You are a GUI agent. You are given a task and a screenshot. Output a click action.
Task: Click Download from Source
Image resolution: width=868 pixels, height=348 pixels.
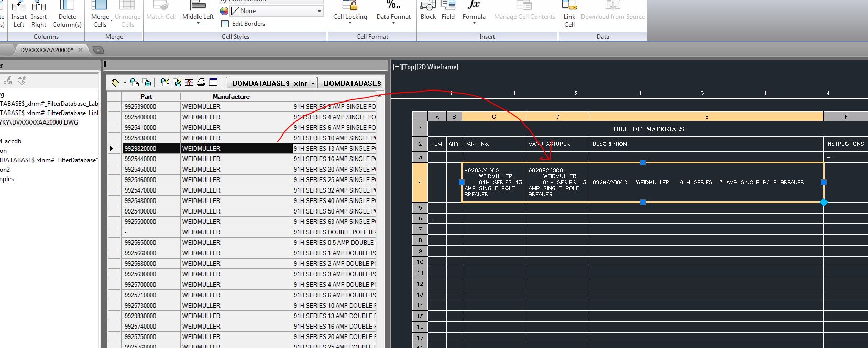pyautogui.click(x=612, y=12)
